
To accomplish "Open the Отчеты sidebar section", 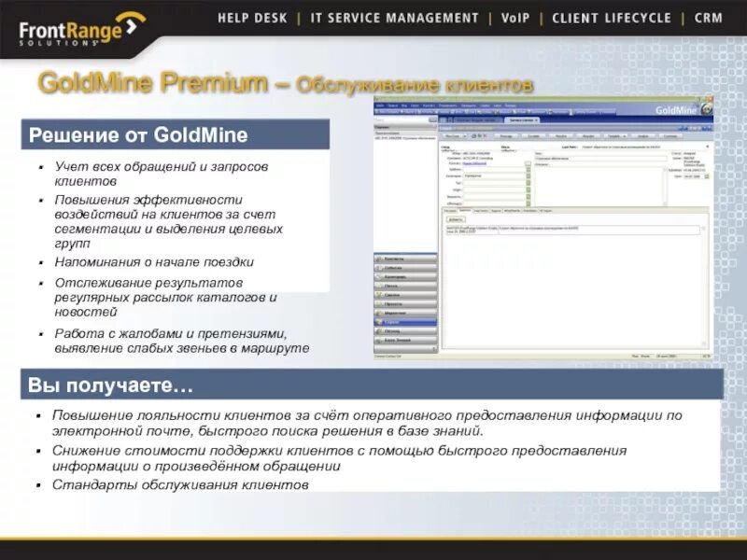I will (405, 331).
